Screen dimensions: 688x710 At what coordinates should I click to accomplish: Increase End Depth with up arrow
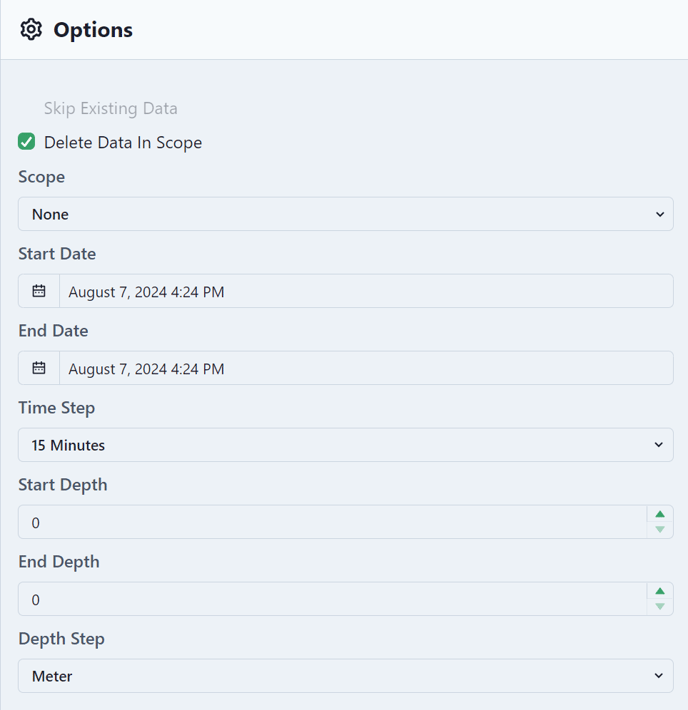point(660,591)
